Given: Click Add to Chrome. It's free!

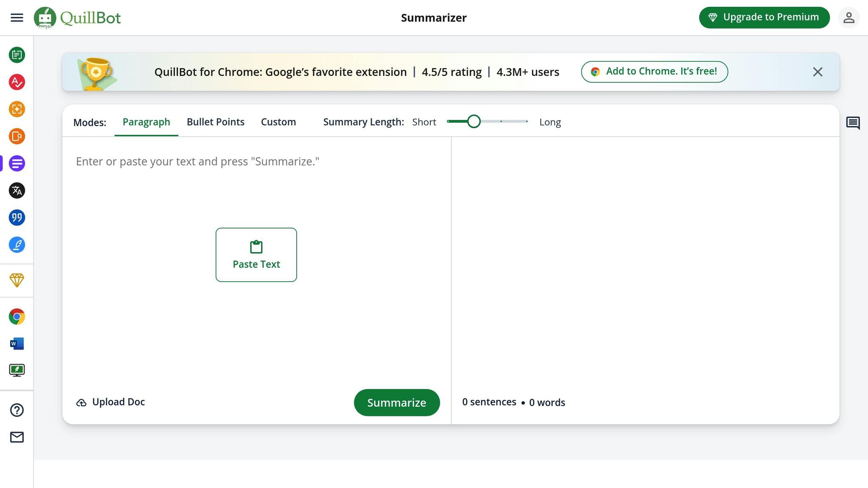Looking at the screenshot, I should [654, 72].
